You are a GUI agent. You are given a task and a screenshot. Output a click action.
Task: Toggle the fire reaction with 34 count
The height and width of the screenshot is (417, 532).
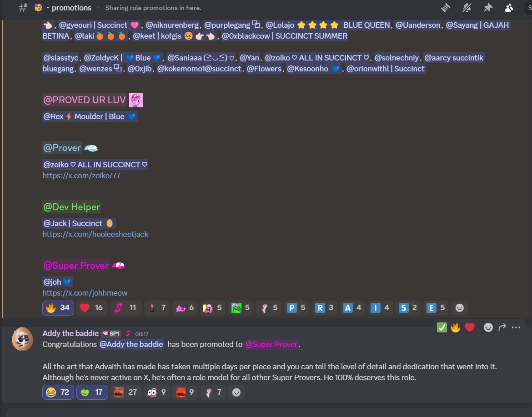coord(58,308)
